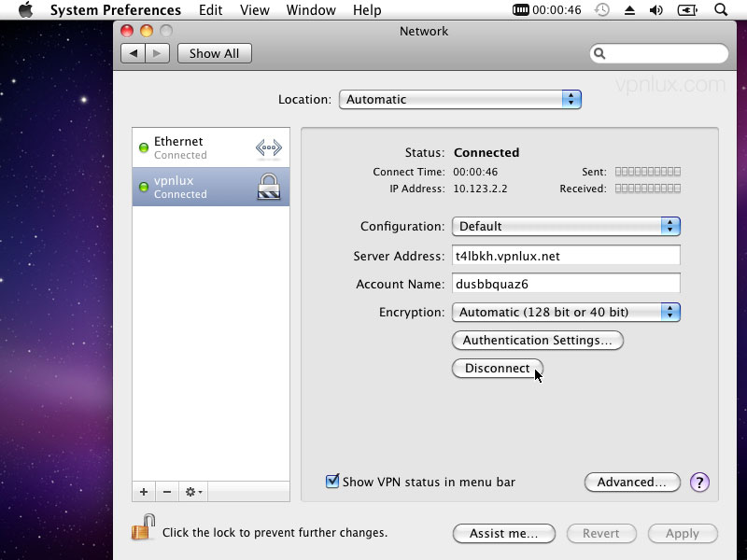This screenshot has height=560, width=747.
Task: Click the Account Name field
Action: point(566,284)
